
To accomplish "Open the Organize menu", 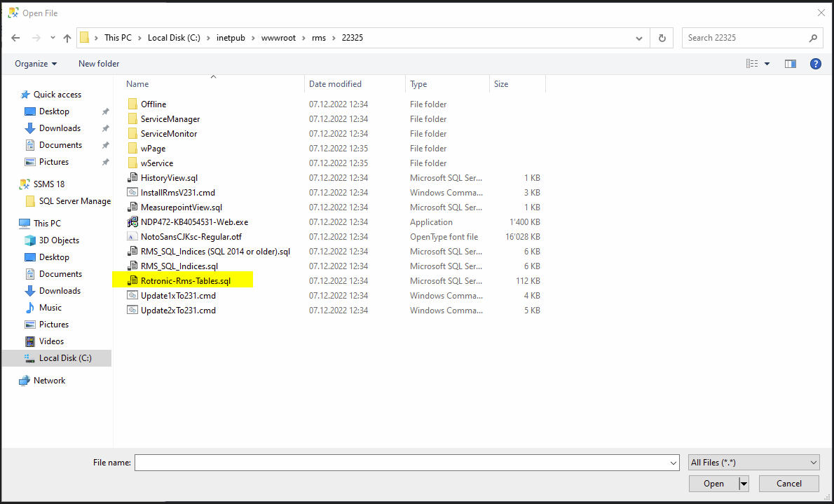I will pyautogui.click(x=36, y=64).
